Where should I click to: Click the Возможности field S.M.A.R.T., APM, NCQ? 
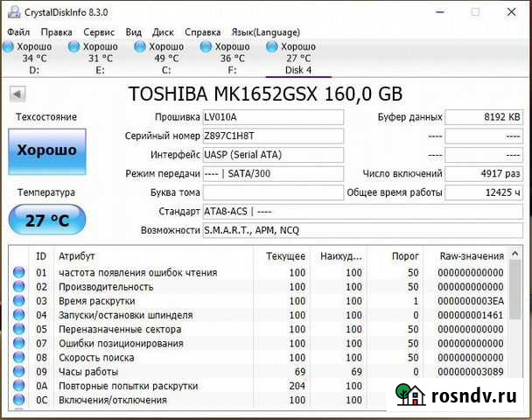(x=363, y=230)
